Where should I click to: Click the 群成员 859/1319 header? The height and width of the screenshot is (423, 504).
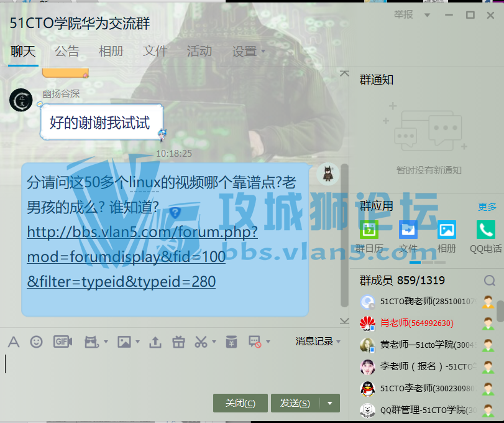402,281
